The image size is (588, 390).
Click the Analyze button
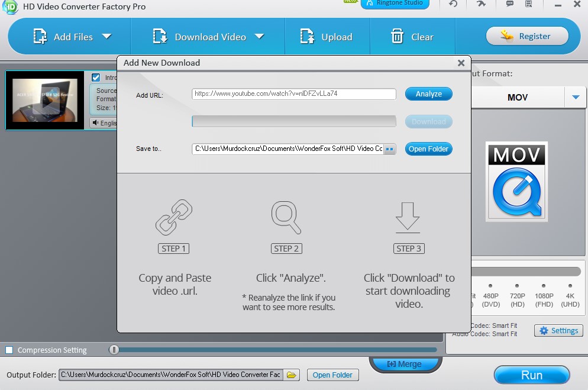429,94
